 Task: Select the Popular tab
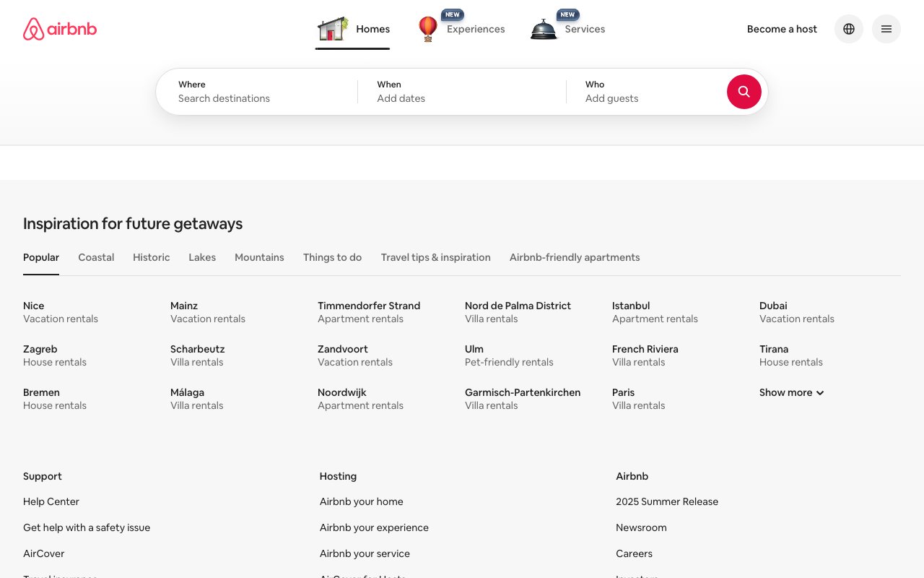click(x=41, y=257)
